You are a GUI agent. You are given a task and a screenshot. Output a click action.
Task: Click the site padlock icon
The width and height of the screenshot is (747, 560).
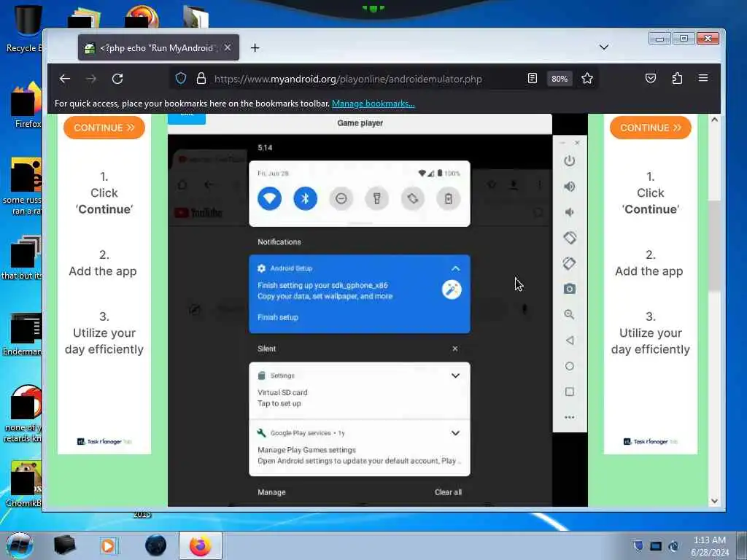point(201,79)
